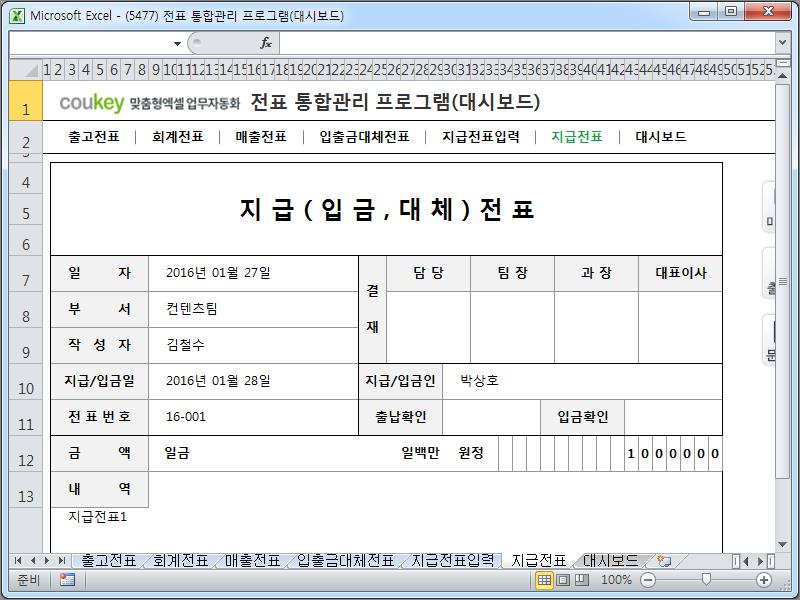
Task: Go to previous sheet tab arrow
Action: tap(33, 561)
